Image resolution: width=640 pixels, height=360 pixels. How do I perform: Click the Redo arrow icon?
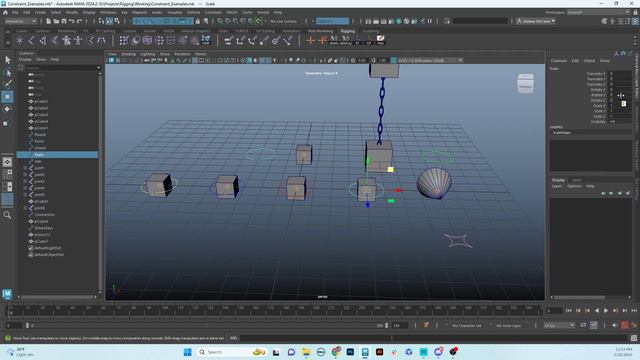click(x=80, y=21)
